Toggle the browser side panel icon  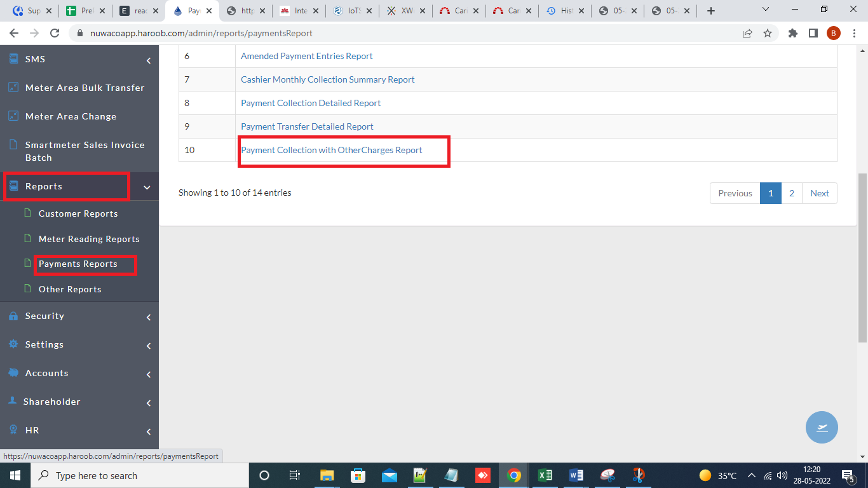(x=813, y=33)
